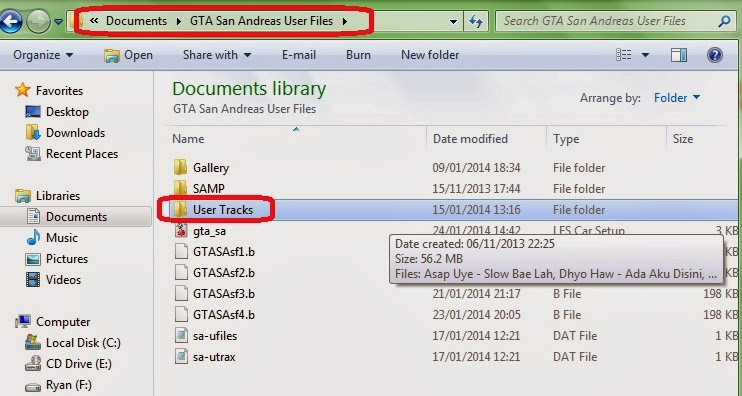Select the GTASAsf4.b file
The height and width of the screenshot is (396, 742).
pyautogui.click(x=224, y=315)
